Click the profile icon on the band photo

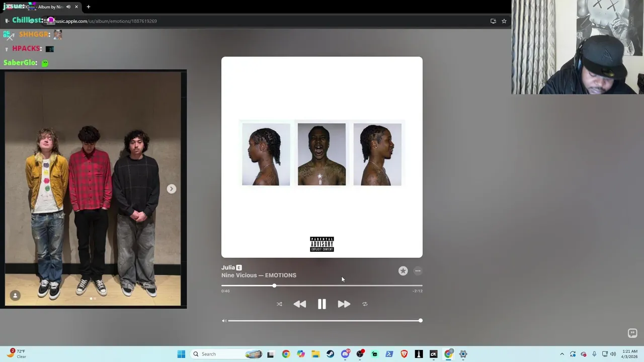click(15, 296)
